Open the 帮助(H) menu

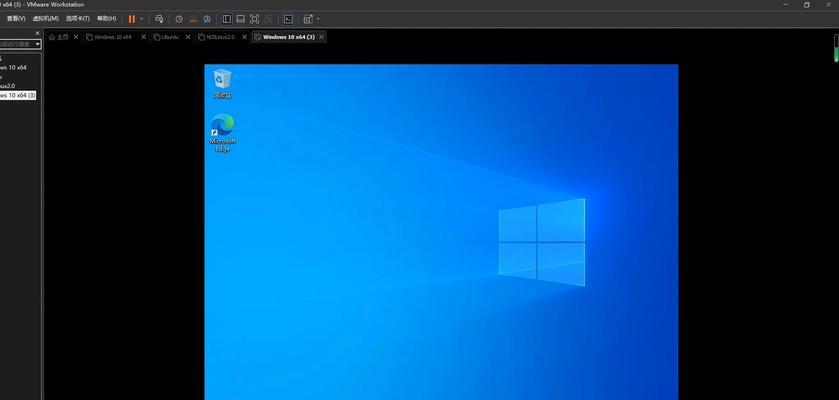(106, 18)
